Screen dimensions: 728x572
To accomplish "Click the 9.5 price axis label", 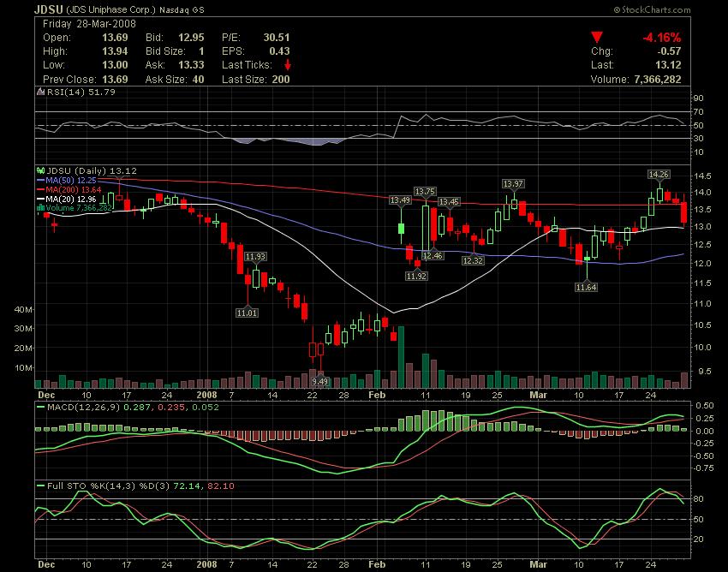I will 704,371.
